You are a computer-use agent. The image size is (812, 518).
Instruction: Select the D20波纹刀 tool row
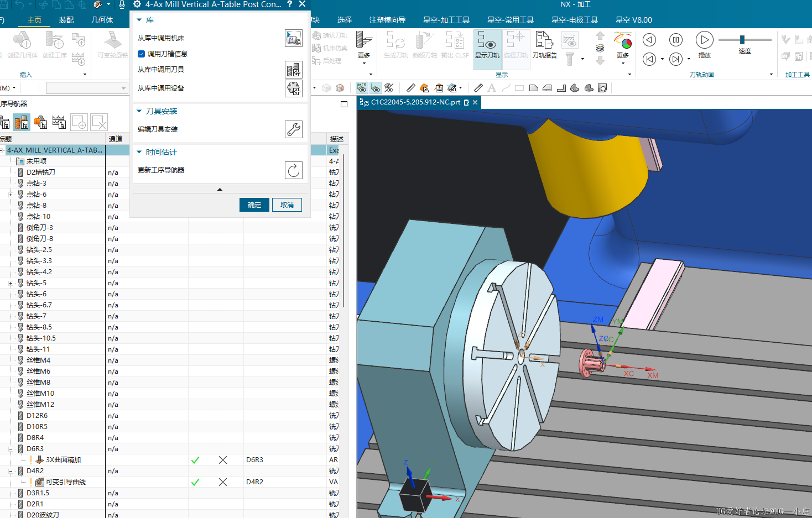tap(43, 515)
